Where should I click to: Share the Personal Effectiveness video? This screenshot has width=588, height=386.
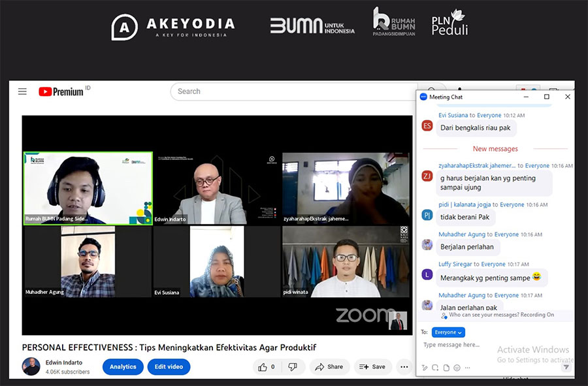[x=329, y=367]
